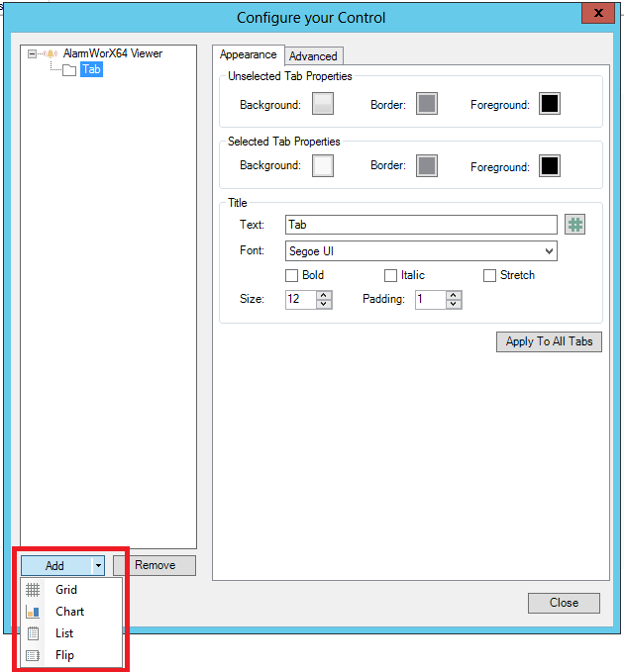Increase the Size spinner value
Image resolution: width=624 pixels, height=672 pixels.
click(x=324, y=295)
